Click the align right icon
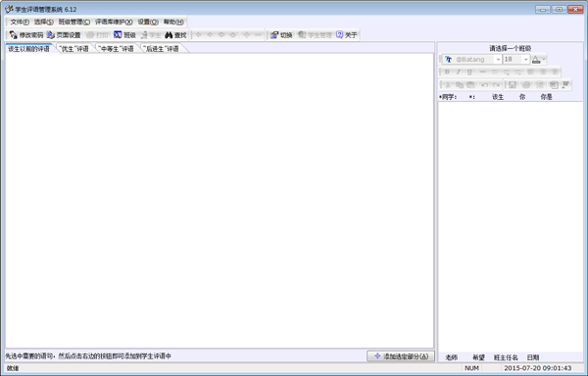Screen dimensions: 588x376 (x=555, y=71)
